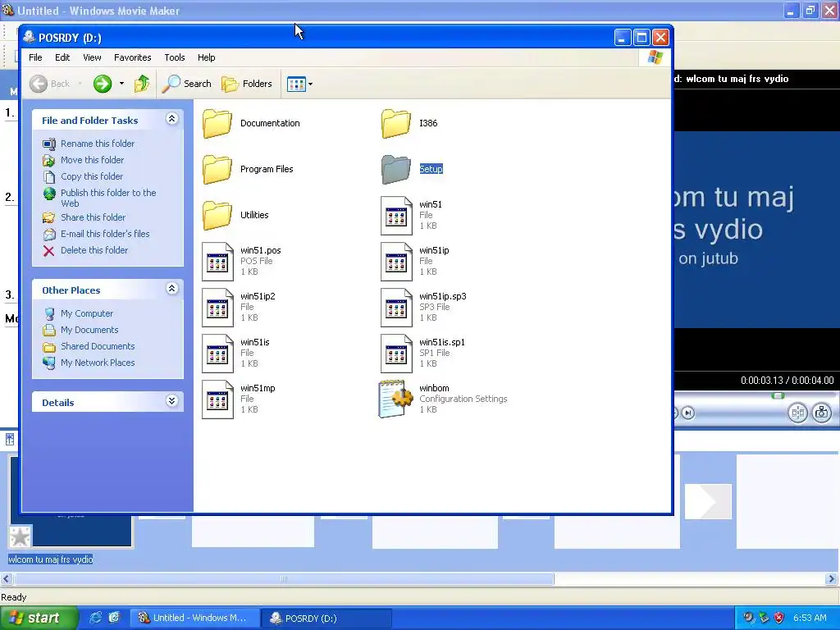
Task: Select the win51ip2 file icon
Action: tap(217, 308)
